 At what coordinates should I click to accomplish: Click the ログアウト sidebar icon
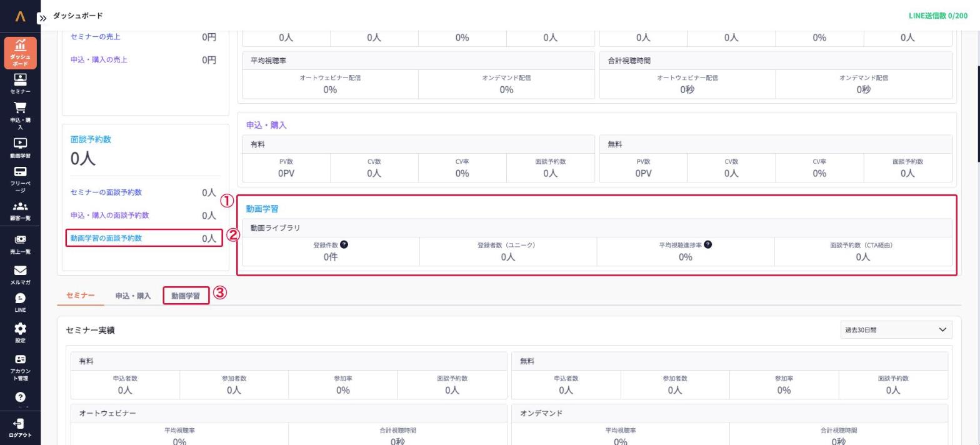pos(20,428)
